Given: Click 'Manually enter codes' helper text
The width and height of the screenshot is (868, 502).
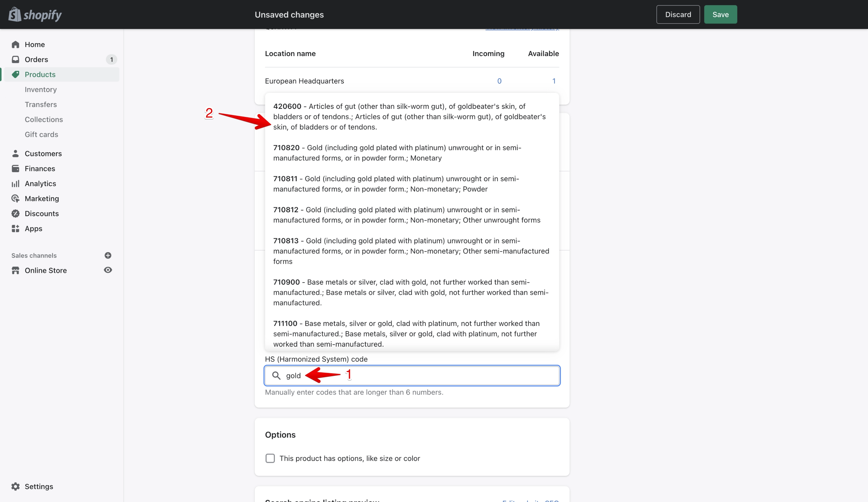Looking at the screenshot, I should click(354, 392).
